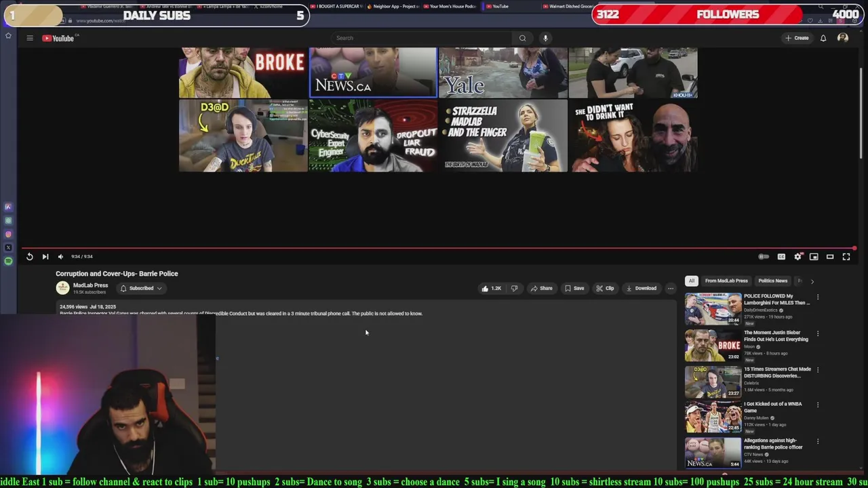The width and height of the screenshot is (868, 488).
Task: Open the Subscribed notification dropdown
Action: pos(141,288)
